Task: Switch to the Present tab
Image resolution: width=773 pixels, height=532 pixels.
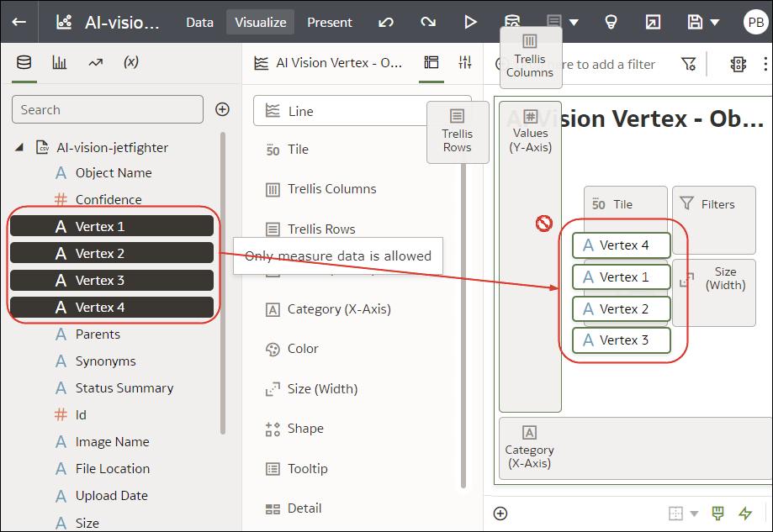Action: (329, 23)
